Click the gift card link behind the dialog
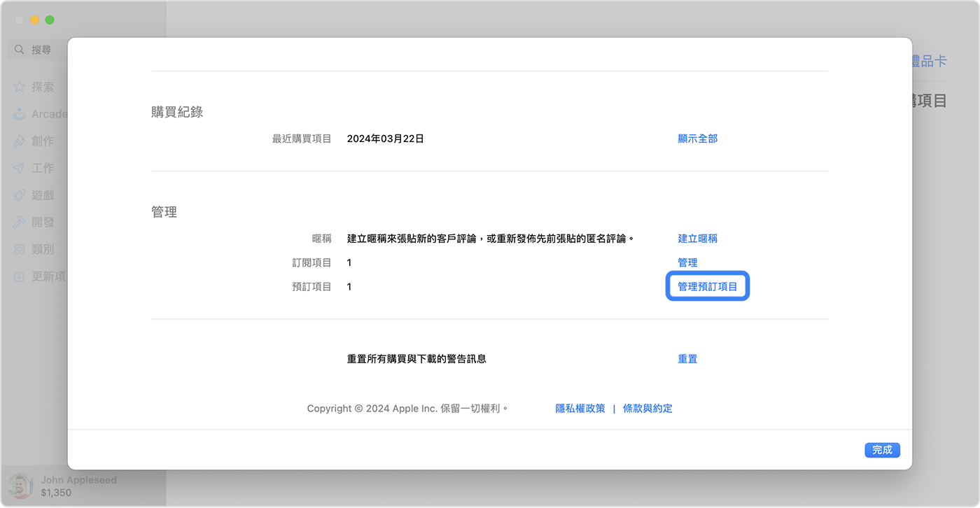Image resolution: width=980 pixels, height=508 pixels. [930, 62]
